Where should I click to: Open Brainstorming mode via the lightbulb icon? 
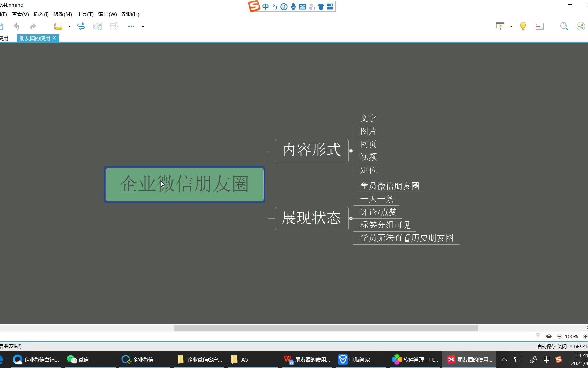tap(523, 26)
